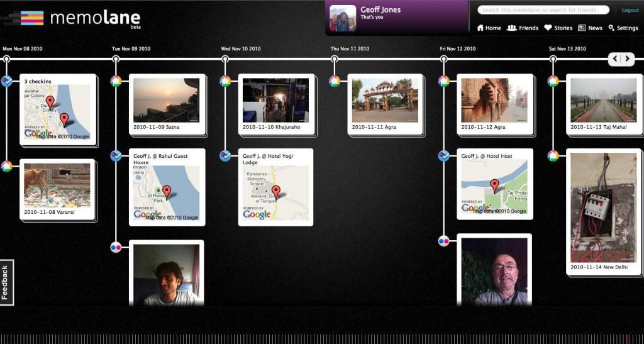Click the bottom timeline scrubber strip

(322, 339)
